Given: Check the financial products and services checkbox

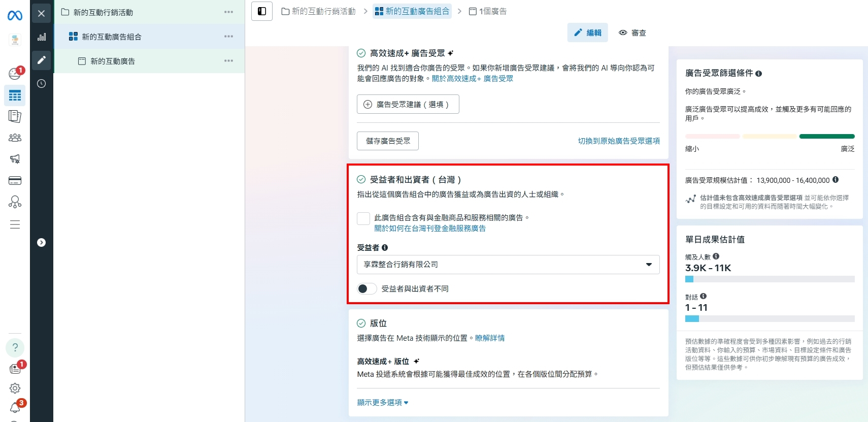Looking at the screenshot, I should (363, 218).
